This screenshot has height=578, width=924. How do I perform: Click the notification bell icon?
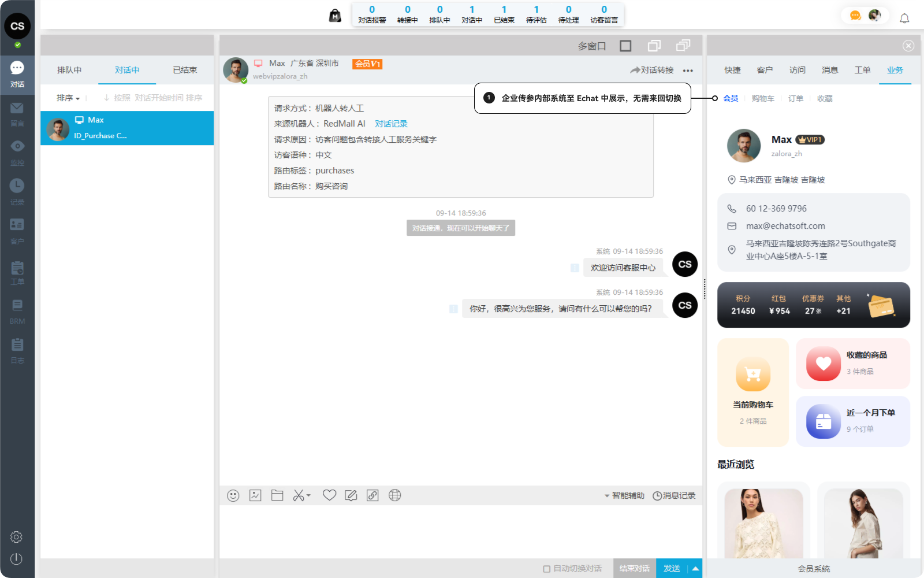[904, 18]
